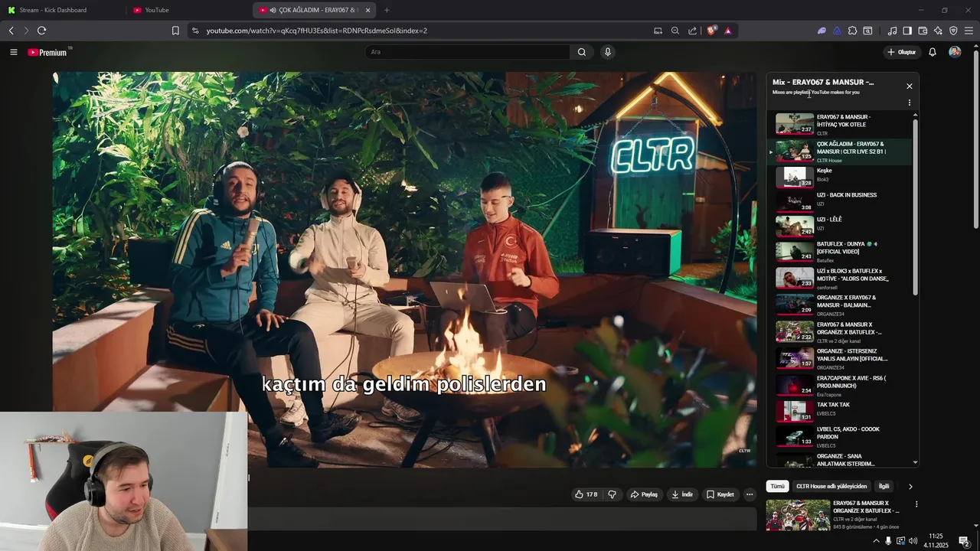Screen dimensions: 980x551
Task: Switch to Stream - Kick Dashboard tab
Action: pyautogui.click(x=63, y=10)
